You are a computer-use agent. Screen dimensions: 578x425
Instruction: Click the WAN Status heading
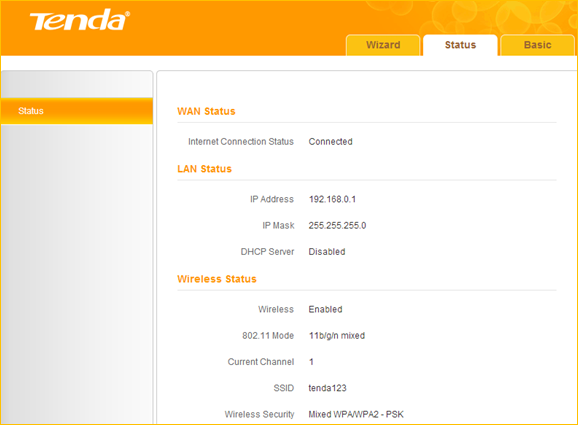(206, 111)
